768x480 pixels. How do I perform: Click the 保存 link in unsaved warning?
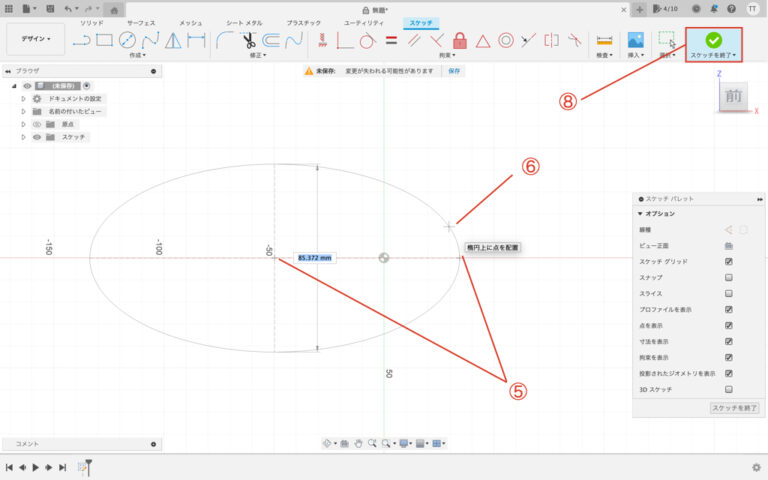pos(454,72)
